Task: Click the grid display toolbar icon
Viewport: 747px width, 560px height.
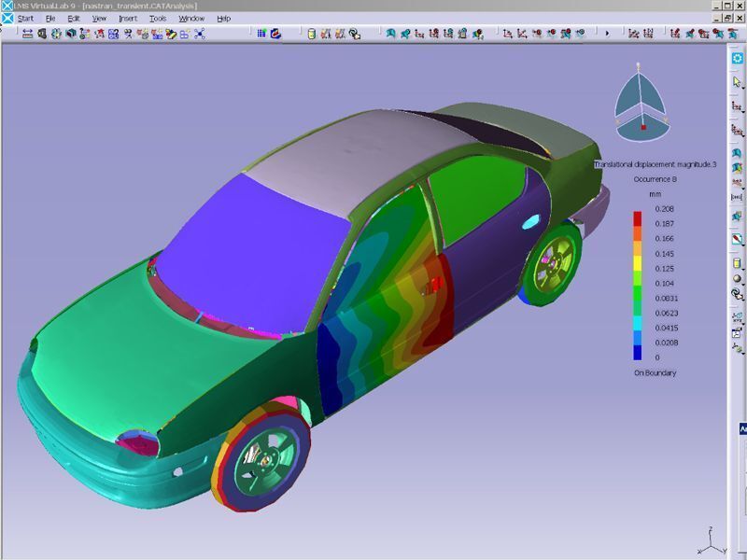Action: click(x=260, y=35)
